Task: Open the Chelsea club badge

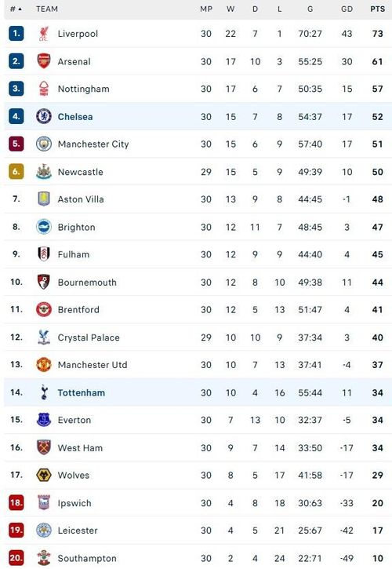Action: point(44,116)
